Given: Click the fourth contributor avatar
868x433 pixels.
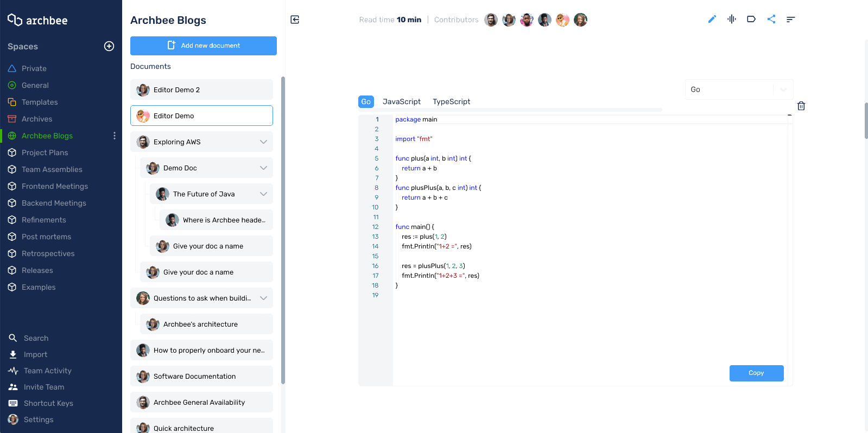Looking at the screenshot, I should click(544, 20).
